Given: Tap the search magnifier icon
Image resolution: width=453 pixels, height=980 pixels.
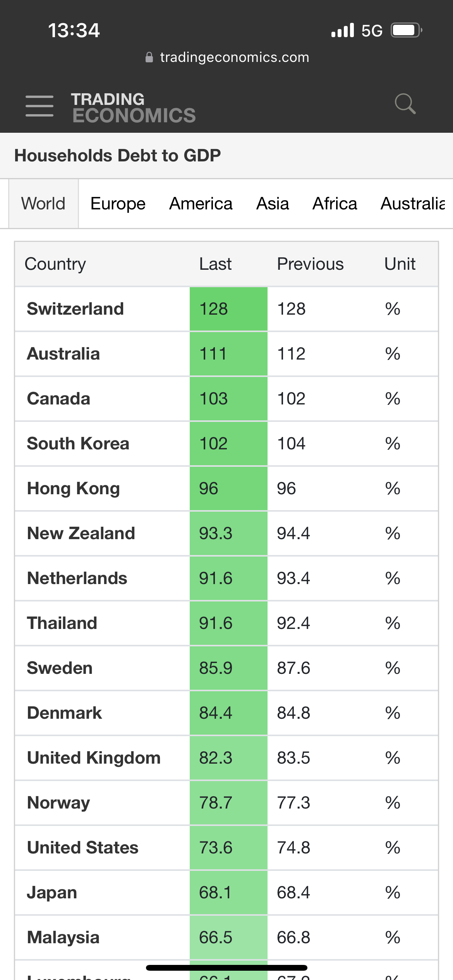Looking at the screenshot, I should [405, 104].
